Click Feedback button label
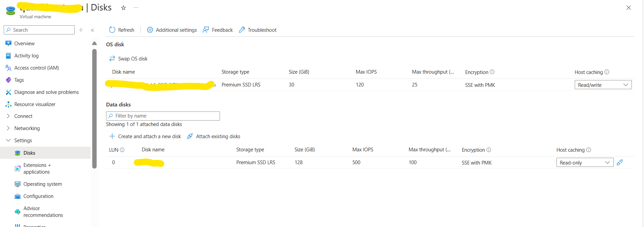Viewport: 644px width, 227px height. (222, 30)
